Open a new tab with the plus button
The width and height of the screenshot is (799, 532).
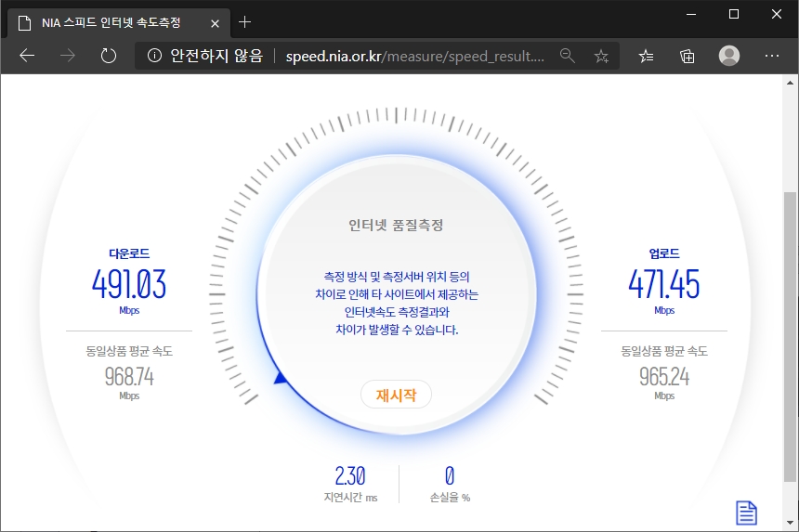tap(244, 22)
